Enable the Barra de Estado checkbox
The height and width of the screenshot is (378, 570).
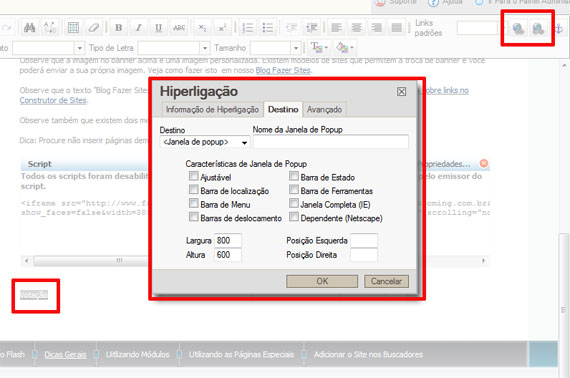(x=294, y=176)
